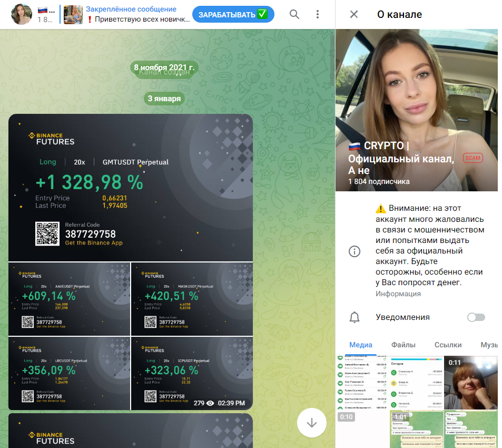
Task: Open the ICPUSDT +323,06 % image
Action: click(x=192, y=373)
